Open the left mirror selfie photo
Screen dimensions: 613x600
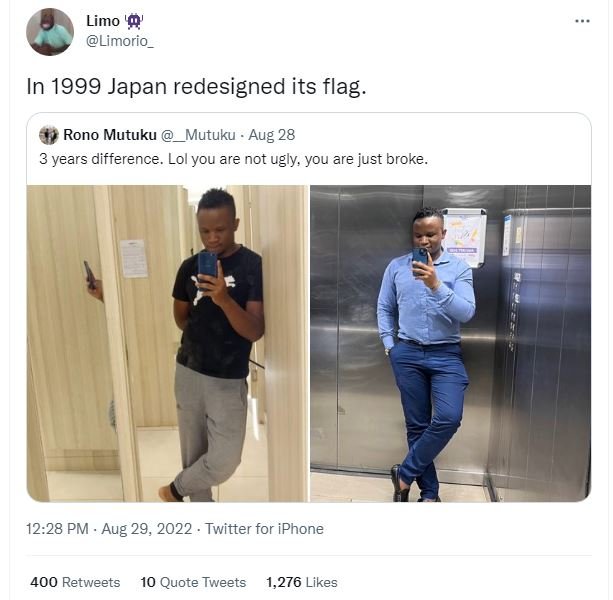(x=167, y=342)
